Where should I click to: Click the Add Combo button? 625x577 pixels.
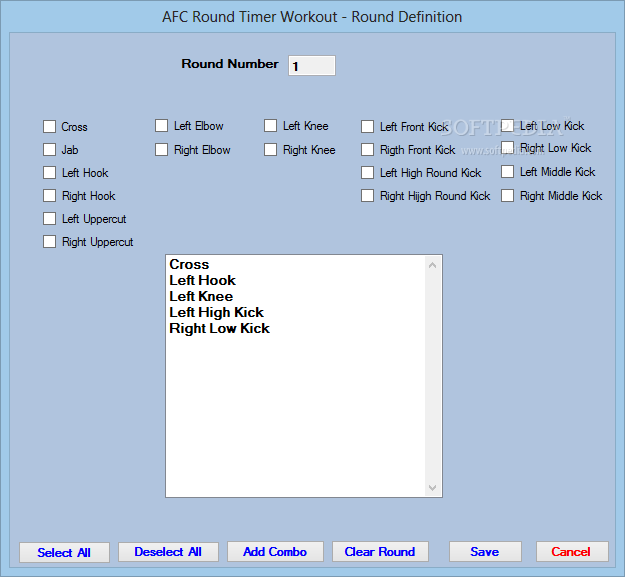pos(275,552)
